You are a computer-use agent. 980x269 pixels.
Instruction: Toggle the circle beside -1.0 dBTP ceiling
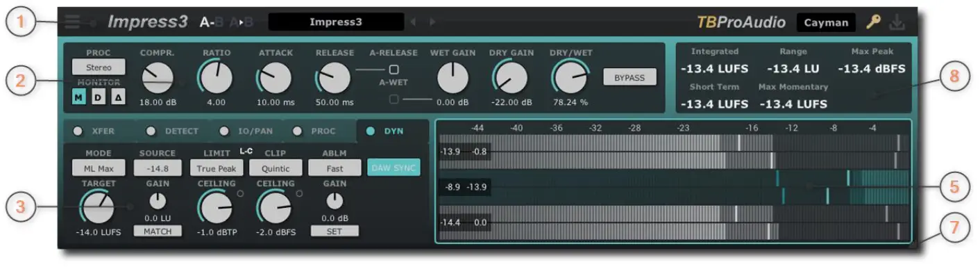coord(240,193)
